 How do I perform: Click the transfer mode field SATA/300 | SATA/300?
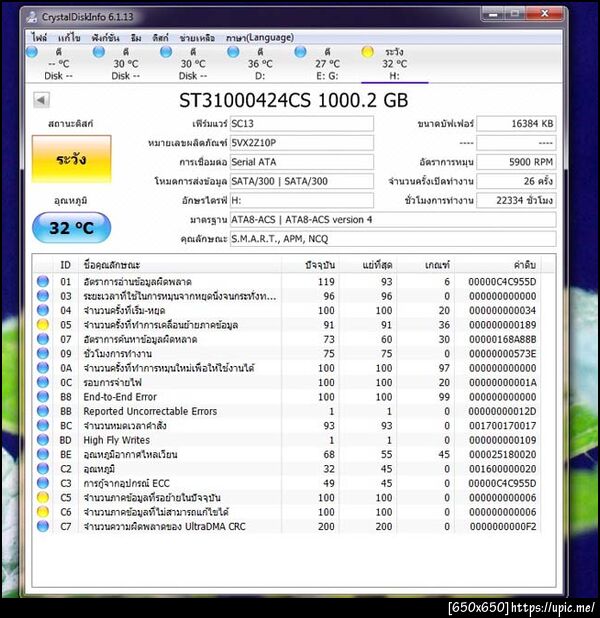(302, 181)
